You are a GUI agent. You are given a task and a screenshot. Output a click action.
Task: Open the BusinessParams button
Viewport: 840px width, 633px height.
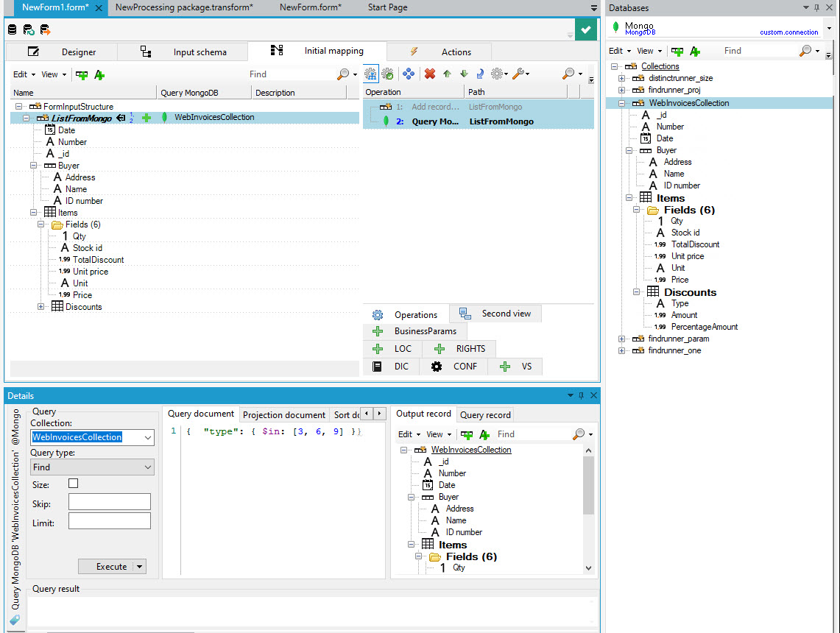[x=416, y=331]
